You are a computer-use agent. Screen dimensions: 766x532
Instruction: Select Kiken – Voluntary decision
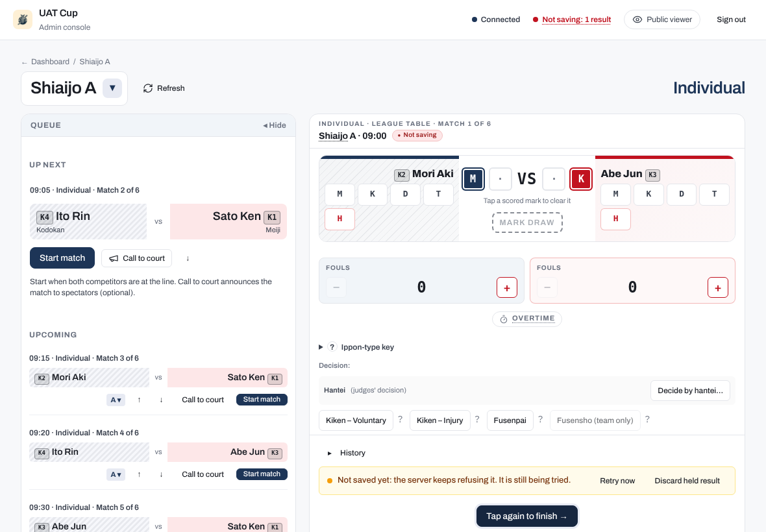coord(356,420)
